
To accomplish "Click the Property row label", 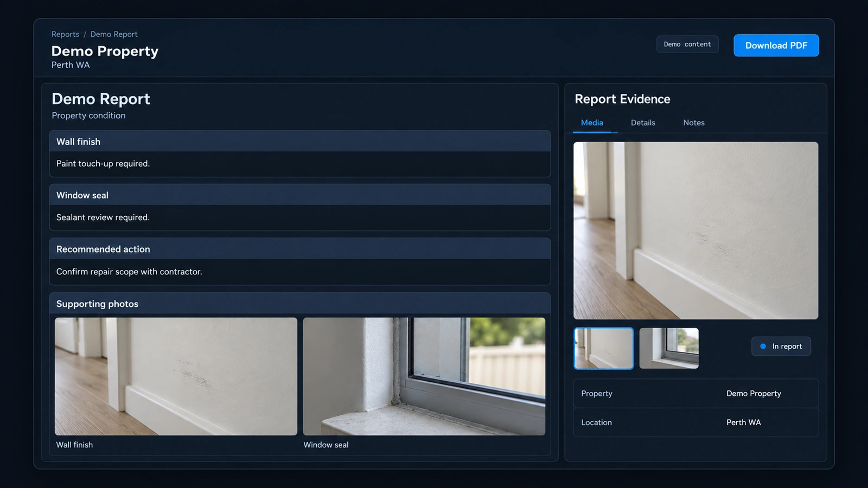I will [597, 394].
